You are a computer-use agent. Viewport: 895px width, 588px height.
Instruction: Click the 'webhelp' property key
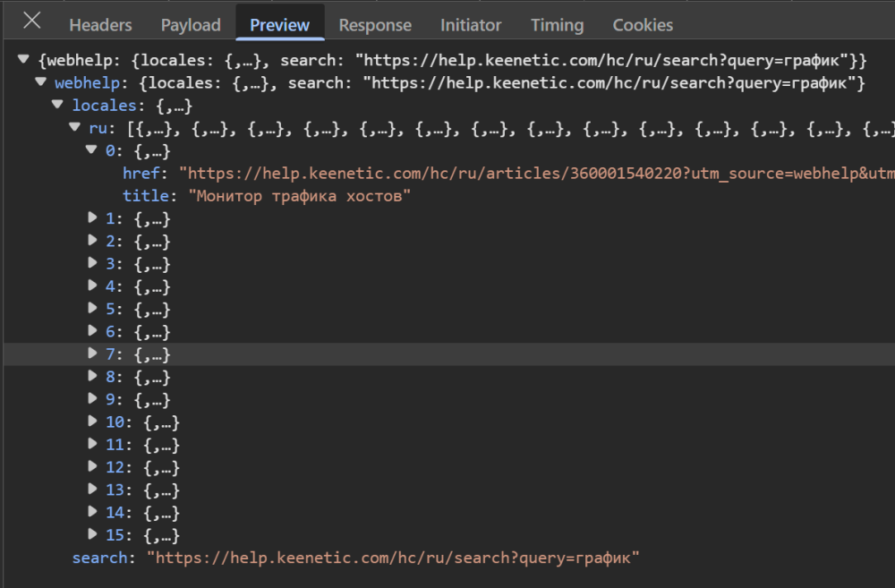[x=88, y=83]
